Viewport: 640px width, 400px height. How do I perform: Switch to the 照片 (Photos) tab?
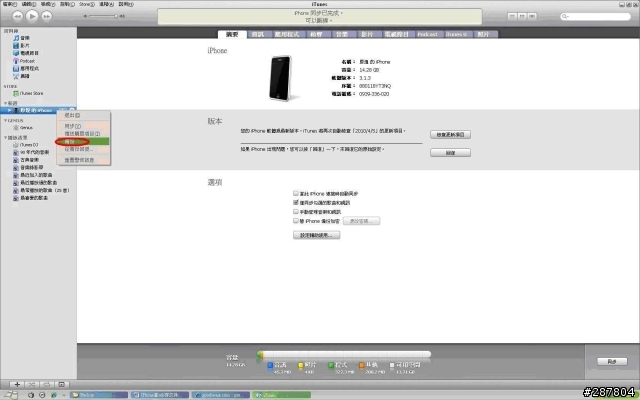[x=484, y=34]
